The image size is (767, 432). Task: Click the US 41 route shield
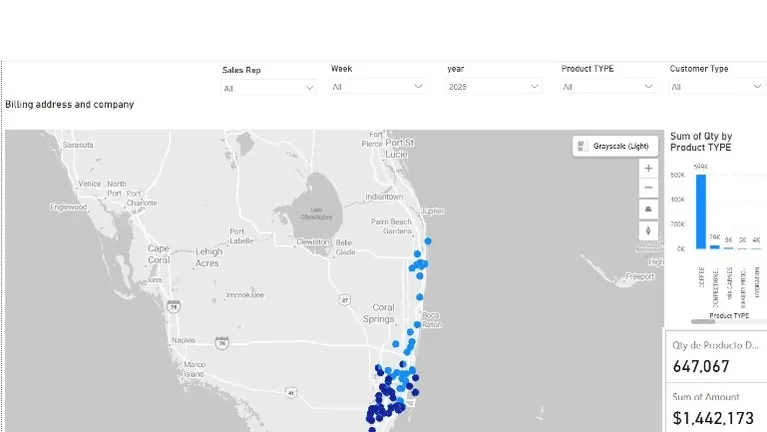point(291,392)
